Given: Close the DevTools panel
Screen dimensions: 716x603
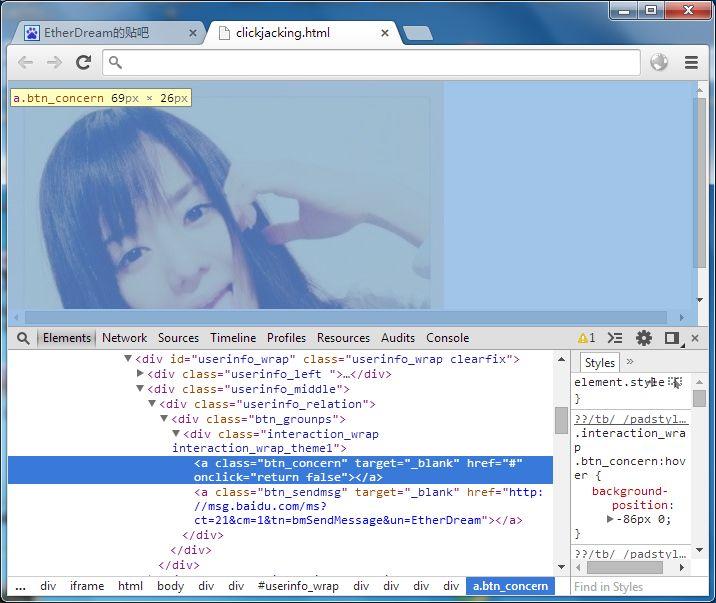Looking at the screenshot, I should pyautogui.click(x=695, y=338).
